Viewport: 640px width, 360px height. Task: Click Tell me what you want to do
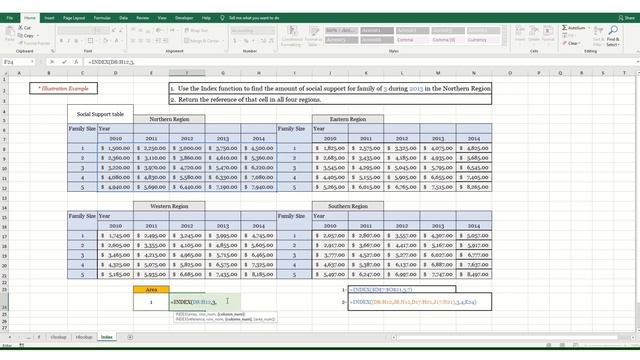point(254,18)
